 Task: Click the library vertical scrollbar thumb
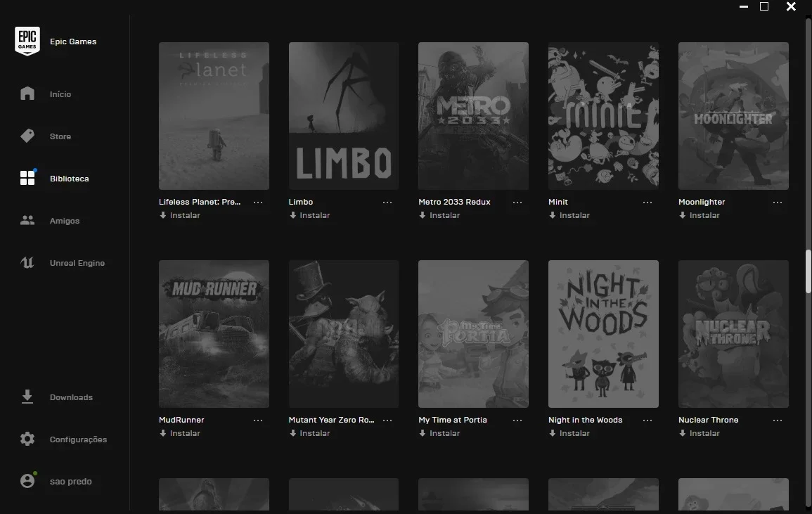(808, 271)
